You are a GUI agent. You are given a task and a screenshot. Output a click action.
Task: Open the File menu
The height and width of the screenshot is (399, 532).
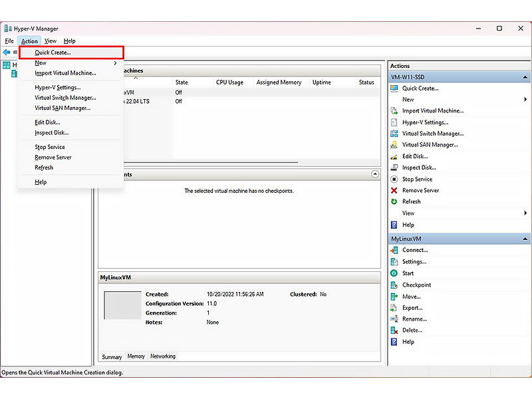[x=9, y=41]
